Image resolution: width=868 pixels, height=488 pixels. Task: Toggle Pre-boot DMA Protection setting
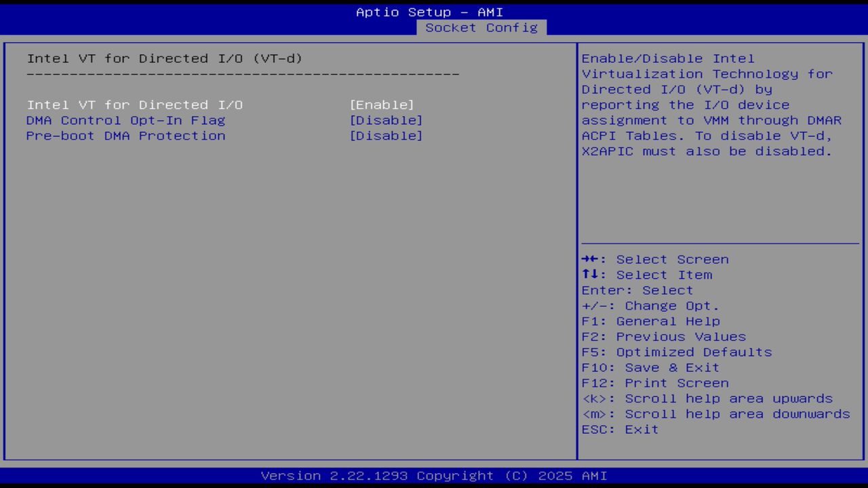click(387, 136)
